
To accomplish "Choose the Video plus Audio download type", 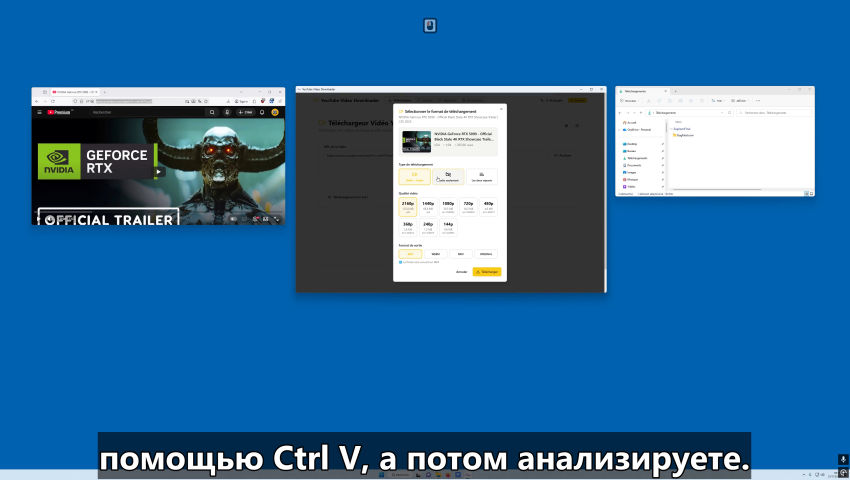I will pyautogui.click(x=415, y=176).
